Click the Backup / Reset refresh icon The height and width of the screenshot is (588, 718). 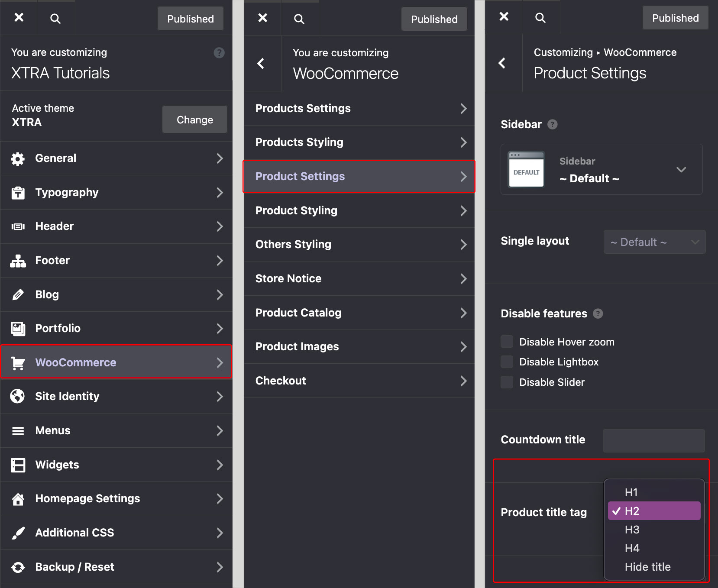point(18,567)
